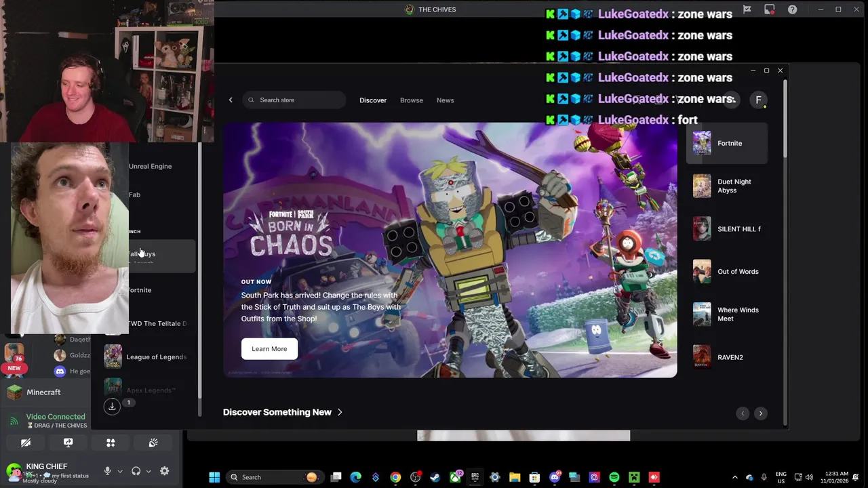Show hidden system tray icons
The height and width of the screenshot is (488, 868).
[734, 477]
